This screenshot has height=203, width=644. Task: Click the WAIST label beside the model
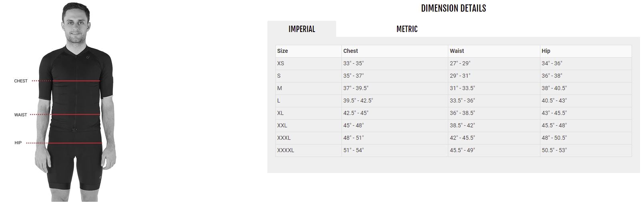coord(21,115)
